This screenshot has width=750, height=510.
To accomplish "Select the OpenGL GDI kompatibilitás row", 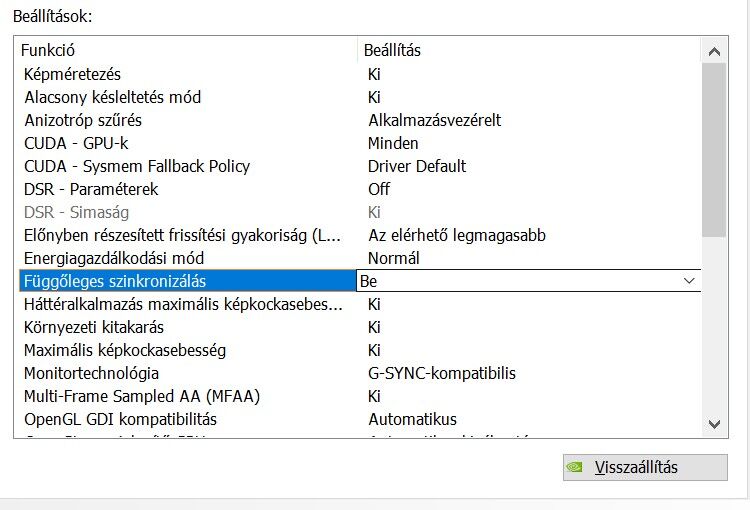I will tap(120, 419).
